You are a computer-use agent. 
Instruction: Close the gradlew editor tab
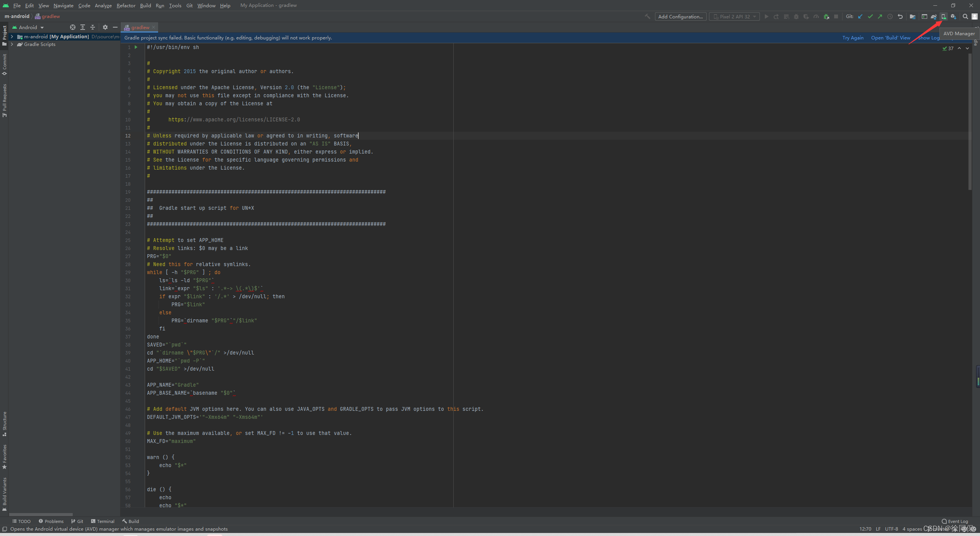pyautogui.click(x=154, y=27)
